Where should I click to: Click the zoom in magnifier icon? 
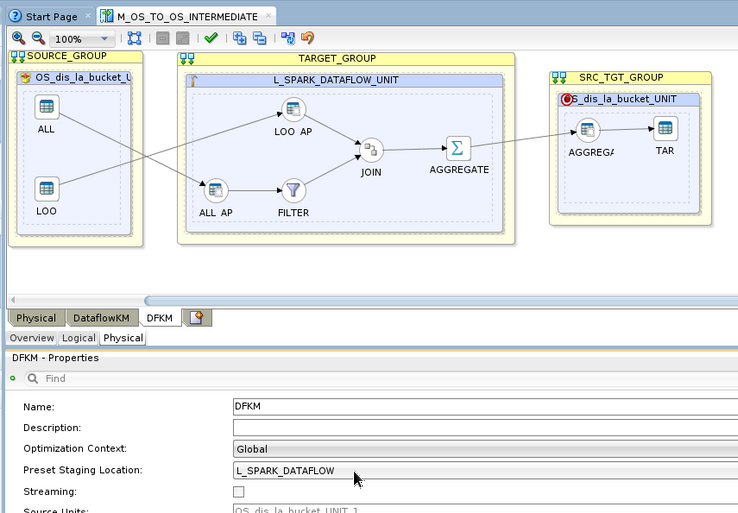[18, 38]
